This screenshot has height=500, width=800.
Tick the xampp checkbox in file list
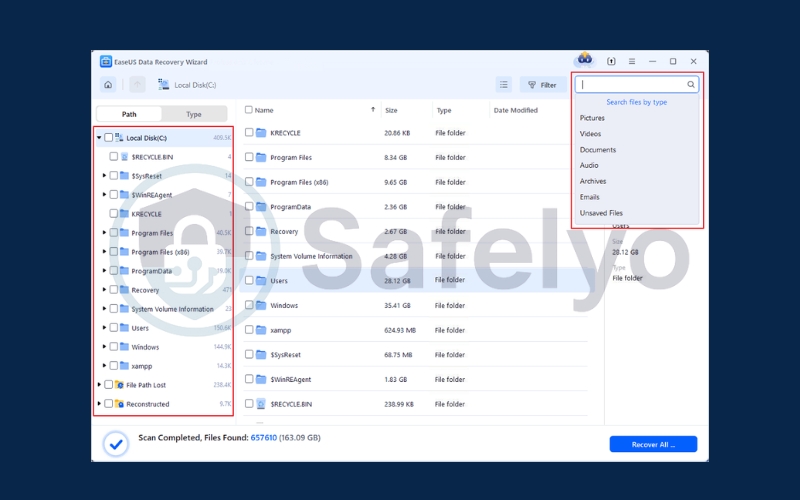pyautogui.click(x=248, y=330)
